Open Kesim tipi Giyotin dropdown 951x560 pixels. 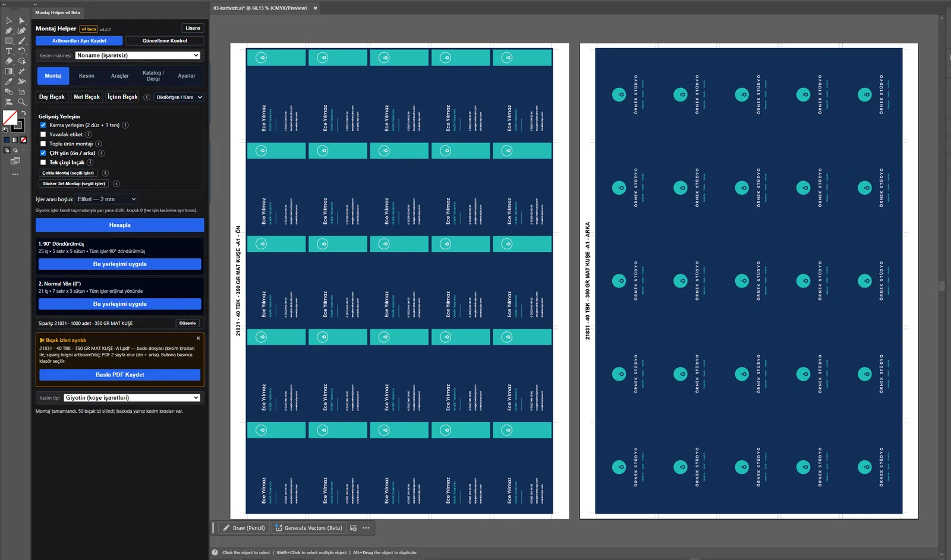point(132,398)
